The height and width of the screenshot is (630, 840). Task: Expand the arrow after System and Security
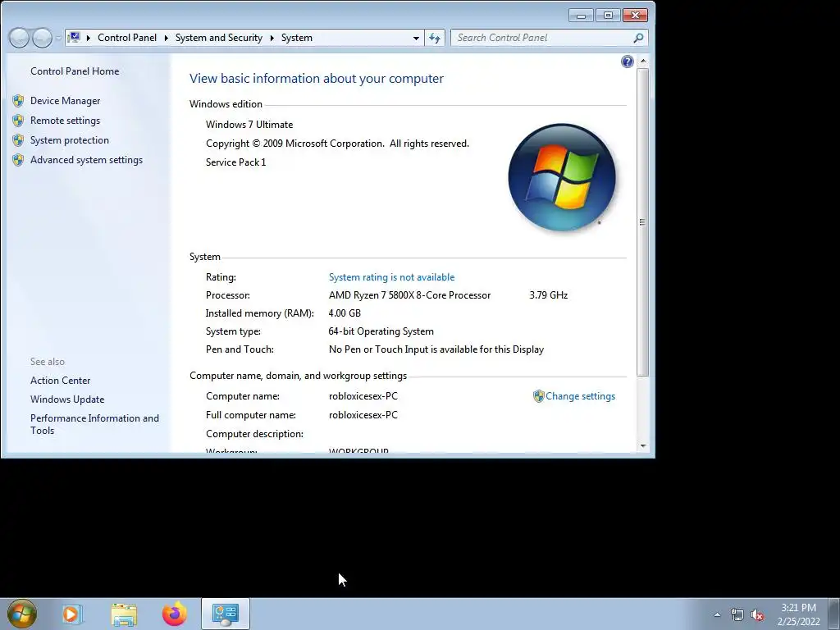272,38
